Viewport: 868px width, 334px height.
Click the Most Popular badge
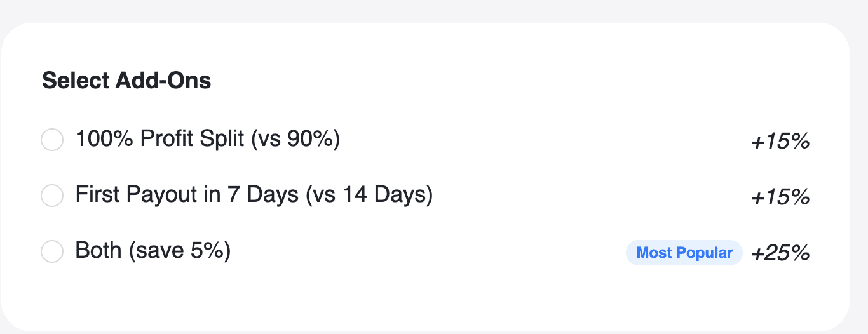[684, 253]
